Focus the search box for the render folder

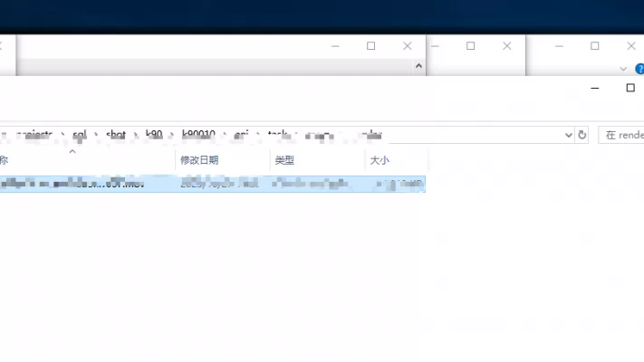click(x=621, y=135)
